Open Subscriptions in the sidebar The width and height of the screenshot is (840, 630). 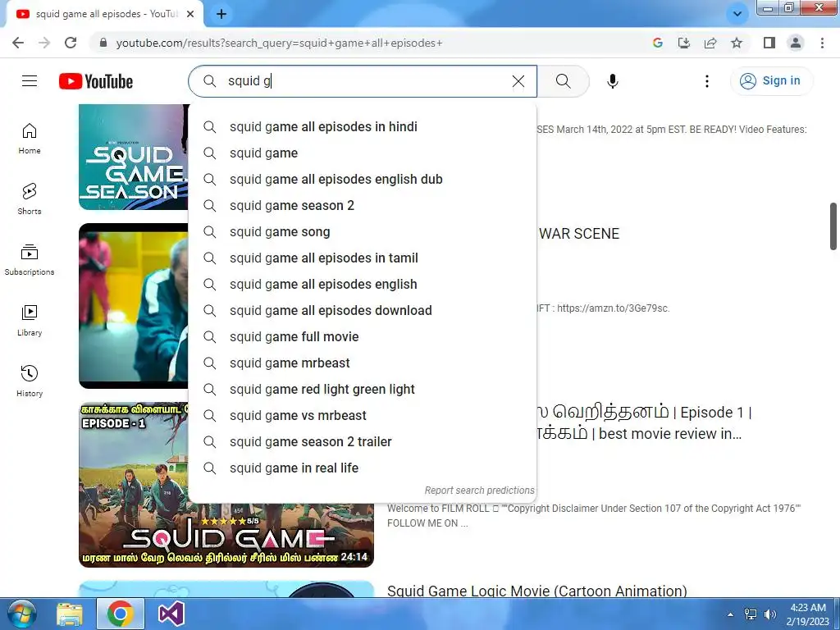click(x=30, y=259)
